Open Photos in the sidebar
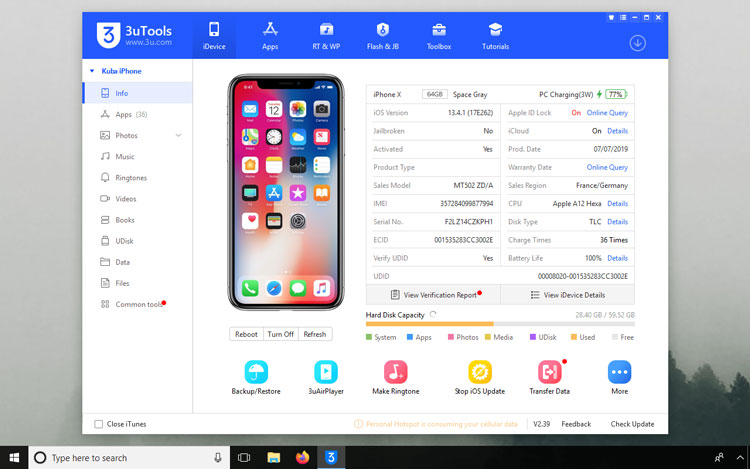Screen dimensions: 750x469 coord(126,135)
